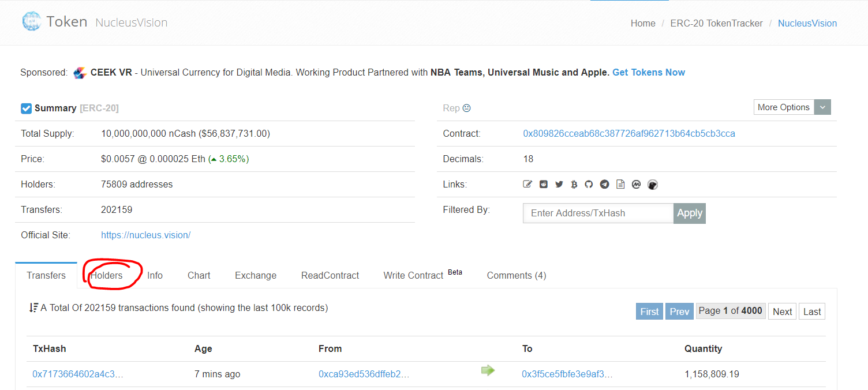The width and height of the screenshot is (868, 390).
Task: Click the Transfers count 202159
Action: click(117, 209)
